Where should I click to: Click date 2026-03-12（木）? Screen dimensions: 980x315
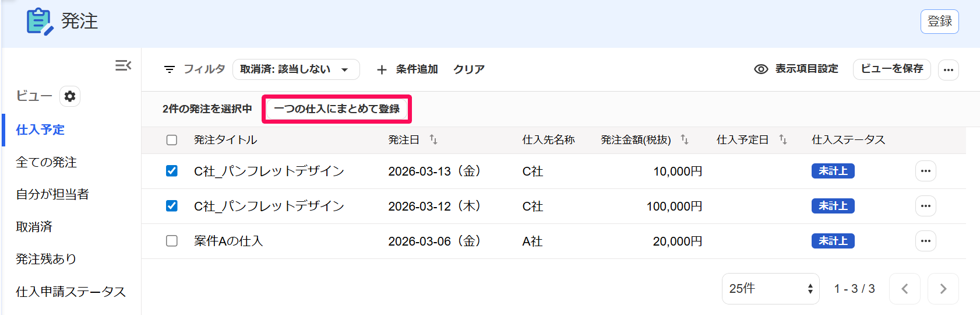point(435,206)
